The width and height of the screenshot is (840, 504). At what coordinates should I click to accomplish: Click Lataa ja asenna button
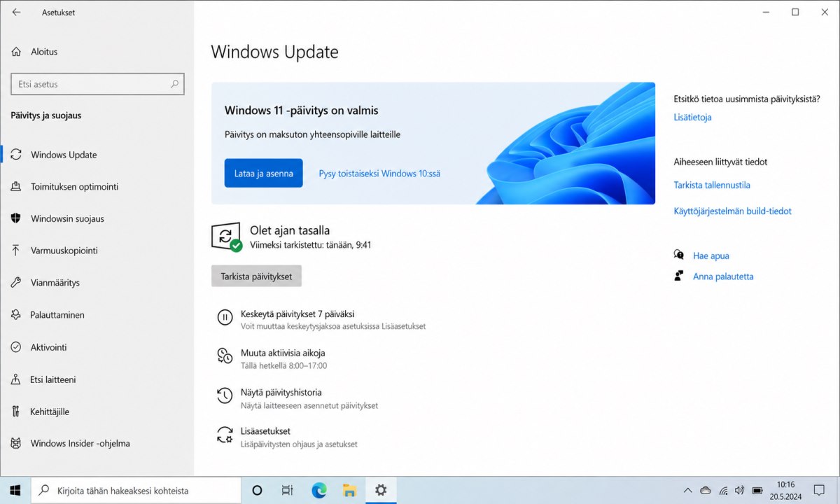pyautogui.click(x=263, y=173)
